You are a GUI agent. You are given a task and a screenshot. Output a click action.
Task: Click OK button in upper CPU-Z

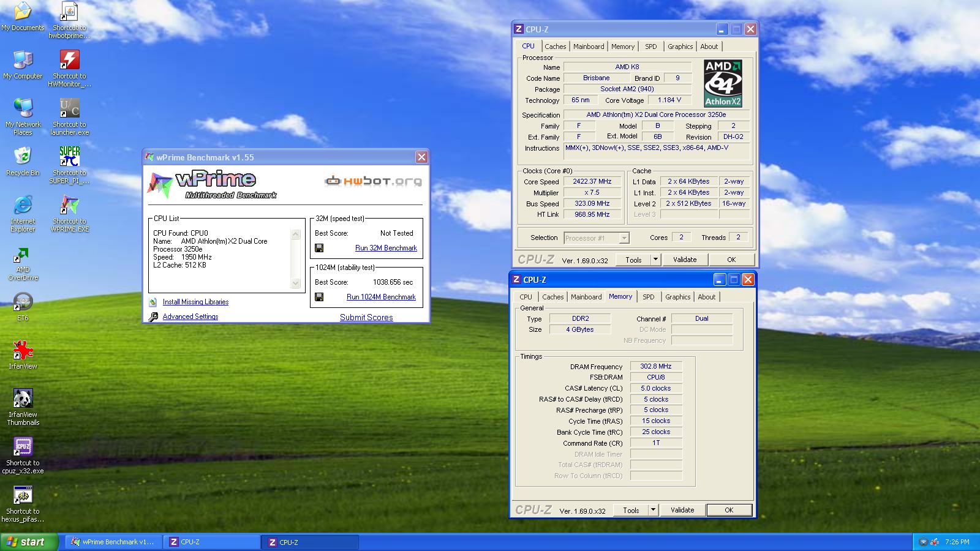pos(731,260)
